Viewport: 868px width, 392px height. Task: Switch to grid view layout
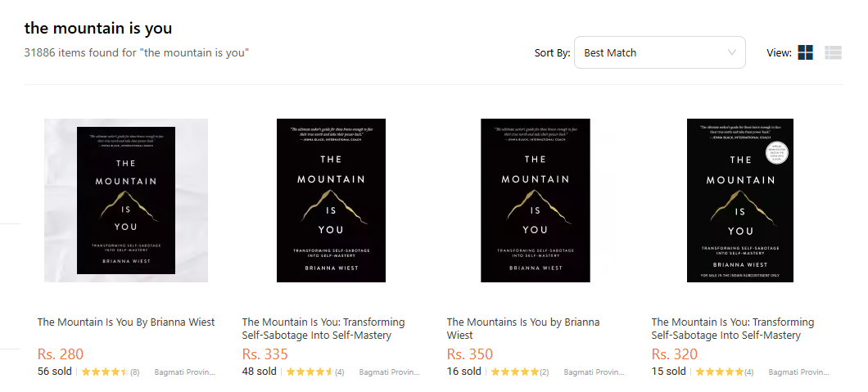[x=805, y=52]
